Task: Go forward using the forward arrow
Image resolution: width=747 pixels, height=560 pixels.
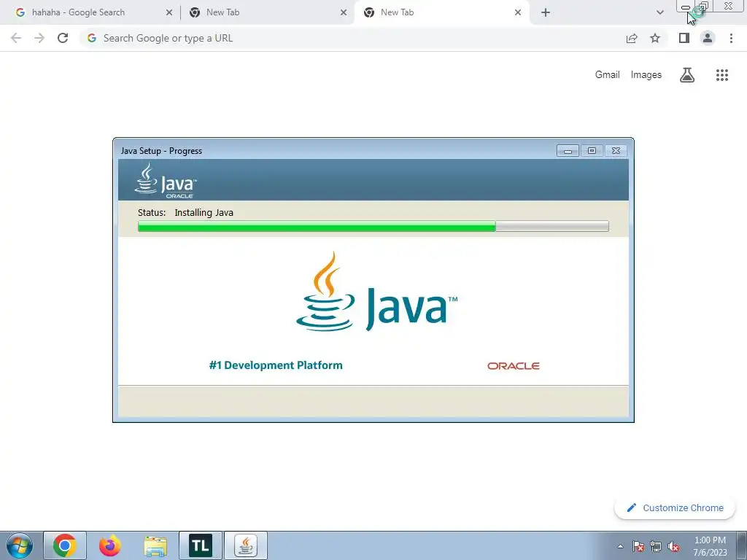Action: 39,38
